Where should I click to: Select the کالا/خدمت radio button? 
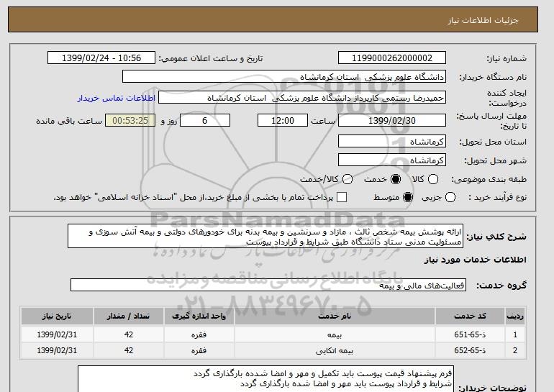tap(348, 179)
